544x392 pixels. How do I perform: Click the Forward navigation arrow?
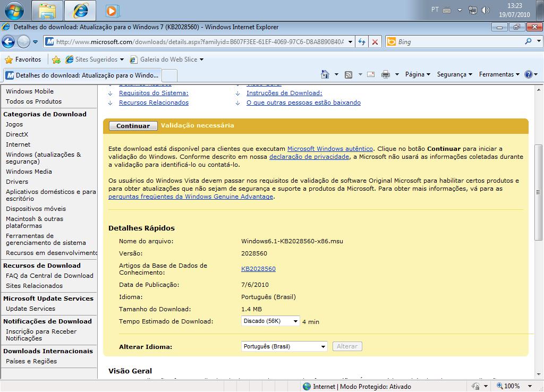[23, 42]
